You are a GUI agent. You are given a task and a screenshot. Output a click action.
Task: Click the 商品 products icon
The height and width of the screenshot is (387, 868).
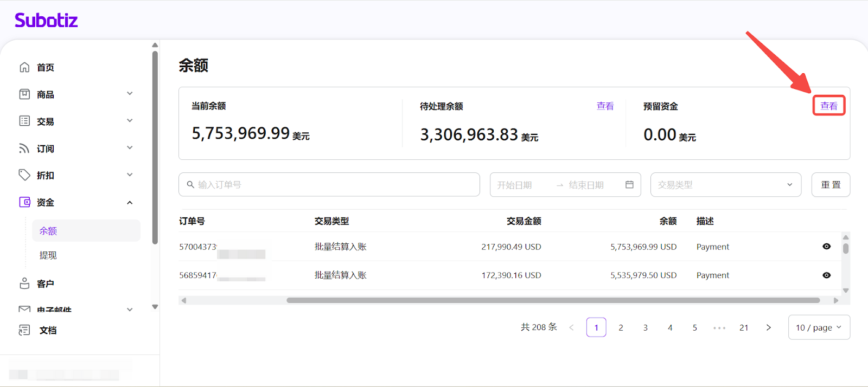pos(24,94)
